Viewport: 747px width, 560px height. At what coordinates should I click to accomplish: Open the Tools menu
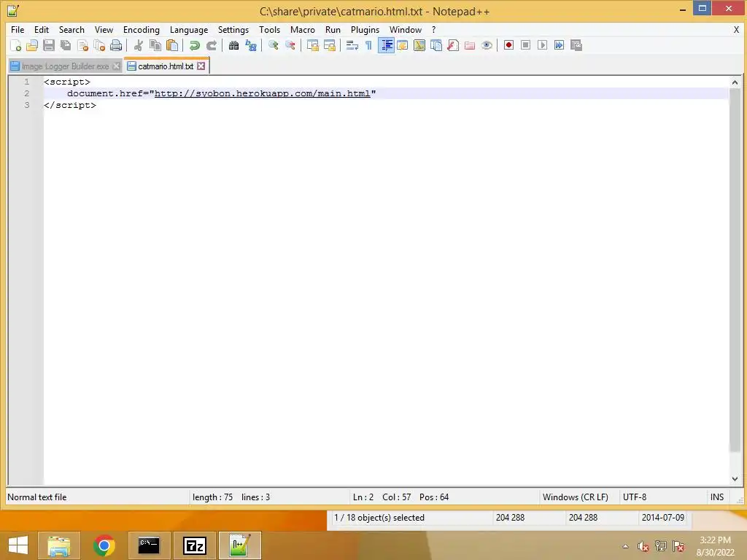click(269, 29)
